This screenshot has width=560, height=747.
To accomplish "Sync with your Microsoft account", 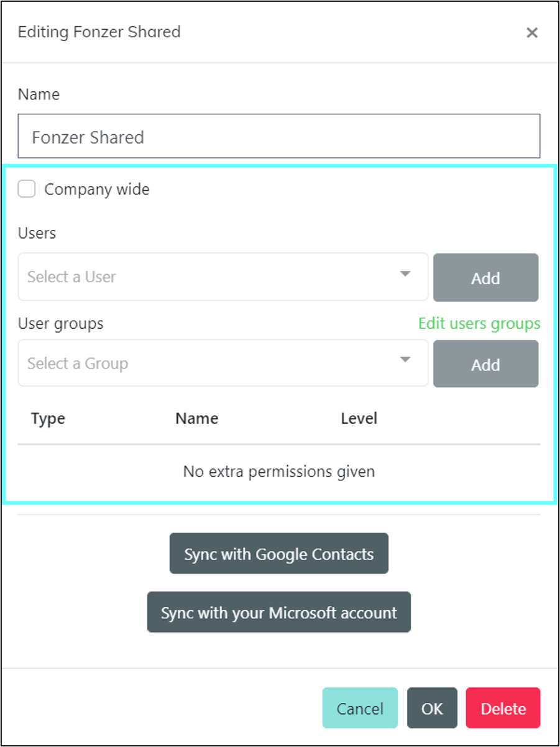I will tap(279, 612).
